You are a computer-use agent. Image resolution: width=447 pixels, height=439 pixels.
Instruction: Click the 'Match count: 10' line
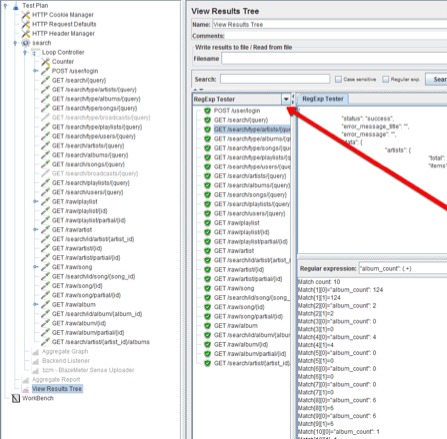click(319, 282)
